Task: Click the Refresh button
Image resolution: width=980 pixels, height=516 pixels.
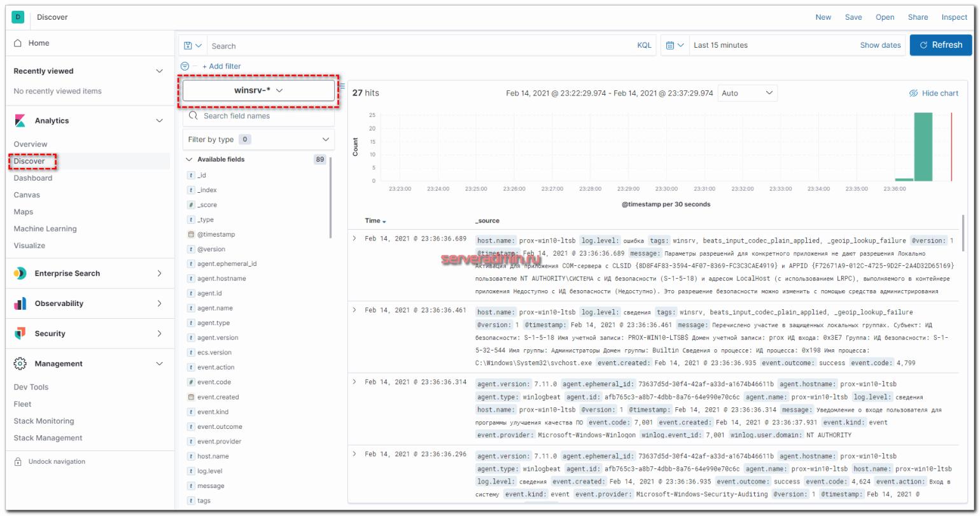Action: (941, 45)
